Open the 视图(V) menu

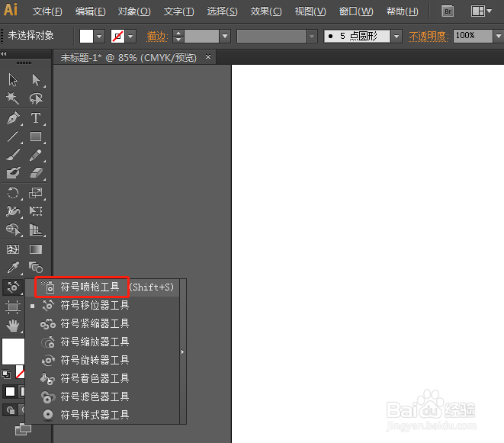(x=310, y=11)
